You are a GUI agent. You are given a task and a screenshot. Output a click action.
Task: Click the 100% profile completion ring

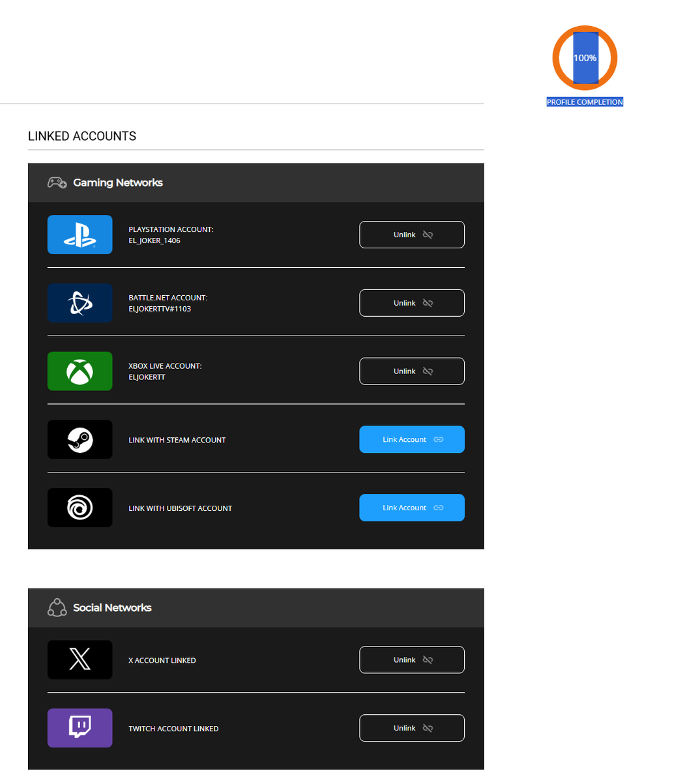coord(585,58)
